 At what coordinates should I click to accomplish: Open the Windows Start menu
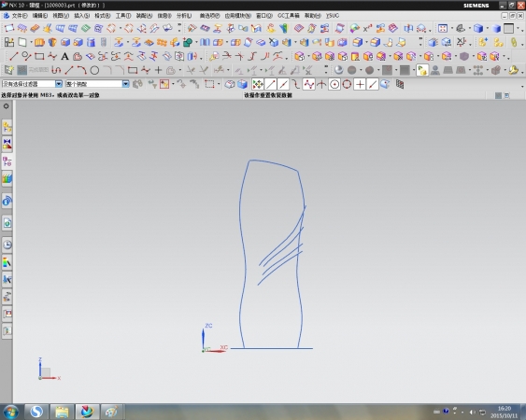click(x=10, y=412)
